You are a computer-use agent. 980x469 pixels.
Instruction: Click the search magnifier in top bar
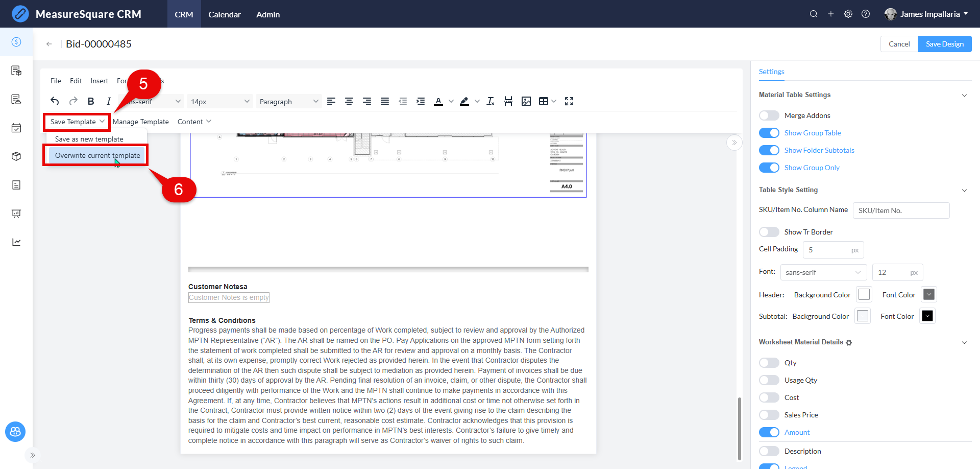point(814,14)
